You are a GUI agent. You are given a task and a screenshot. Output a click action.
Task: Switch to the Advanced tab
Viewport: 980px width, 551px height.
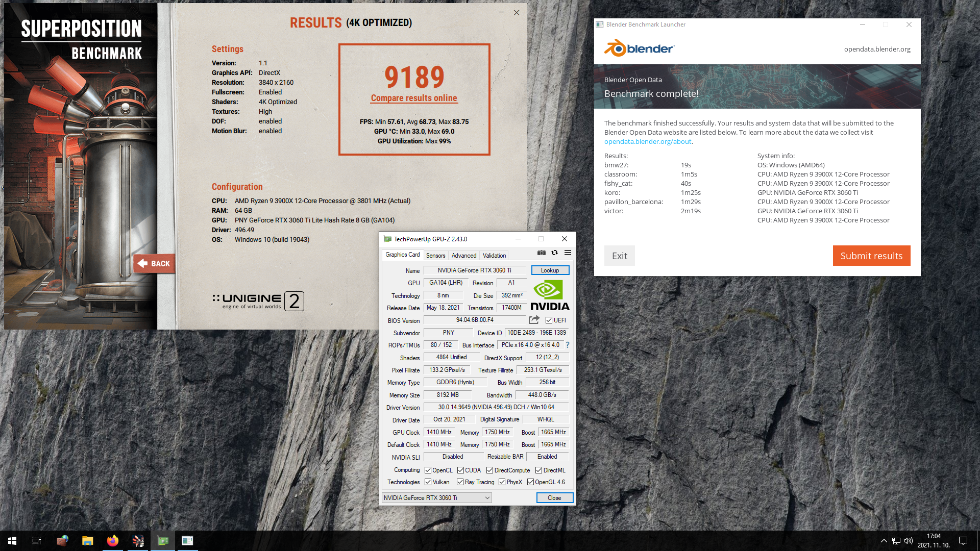point(463,256)
